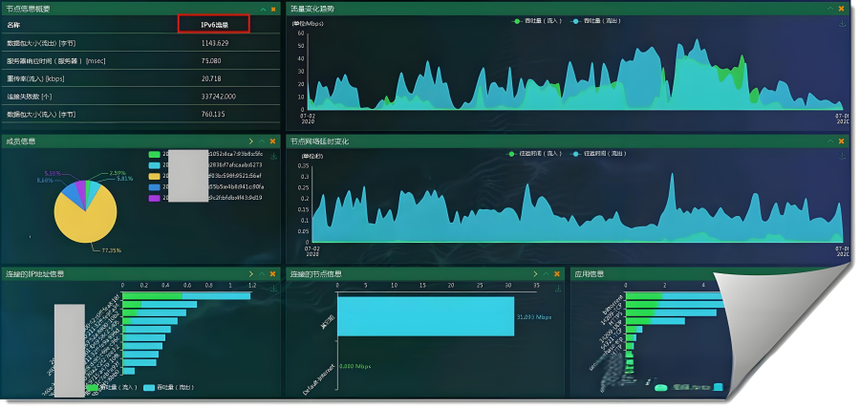Screen dimensions: 860x409
Task: Collapse the 流量变化趋势 panel
Action: (x=831, y=9)
